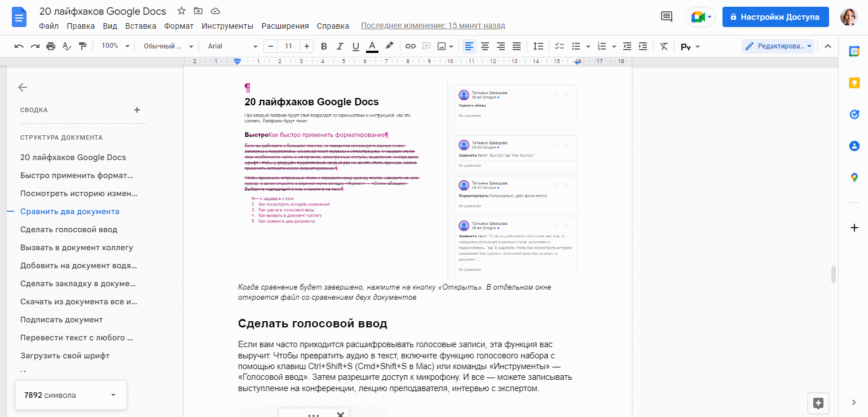
Task: Decrease font size with minus
Action: 271,46
